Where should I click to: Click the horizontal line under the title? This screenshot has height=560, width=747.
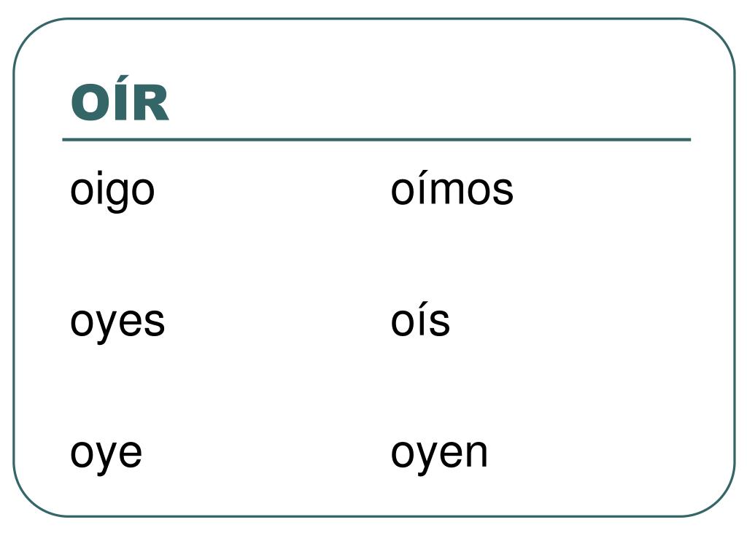(376, 139)
